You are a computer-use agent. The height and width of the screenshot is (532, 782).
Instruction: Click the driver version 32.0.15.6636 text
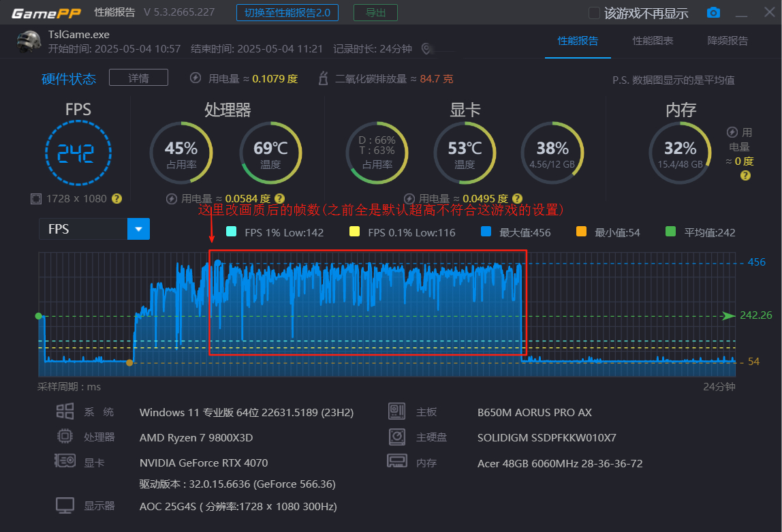pos(237,484)
